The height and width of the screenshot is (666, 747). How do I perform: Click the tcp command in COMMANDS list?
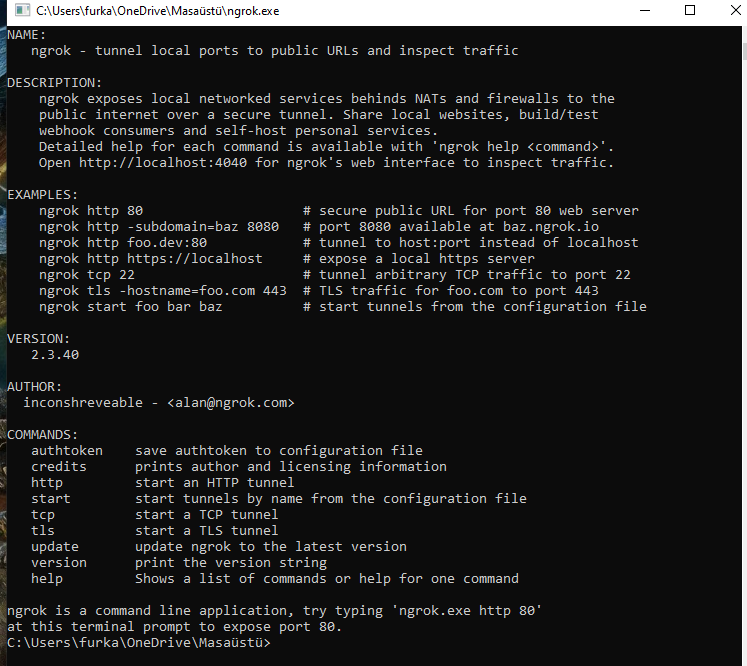pos(43,515)
